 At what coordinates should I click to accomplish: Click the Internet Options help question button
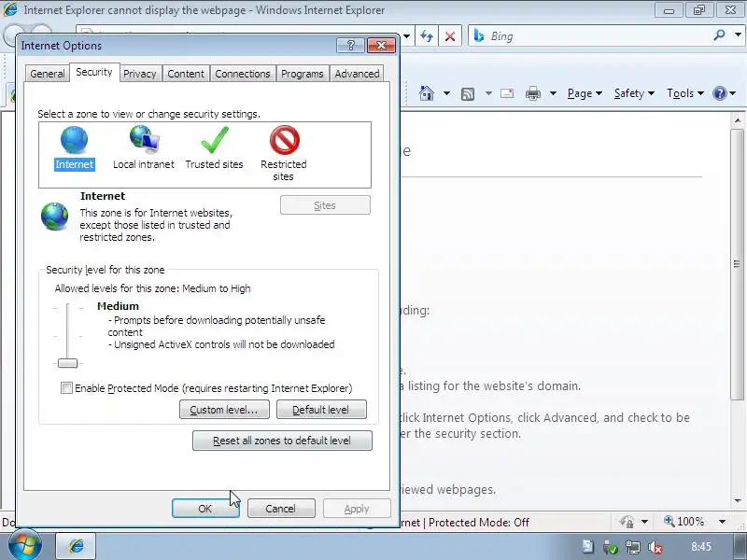point(351,45)
